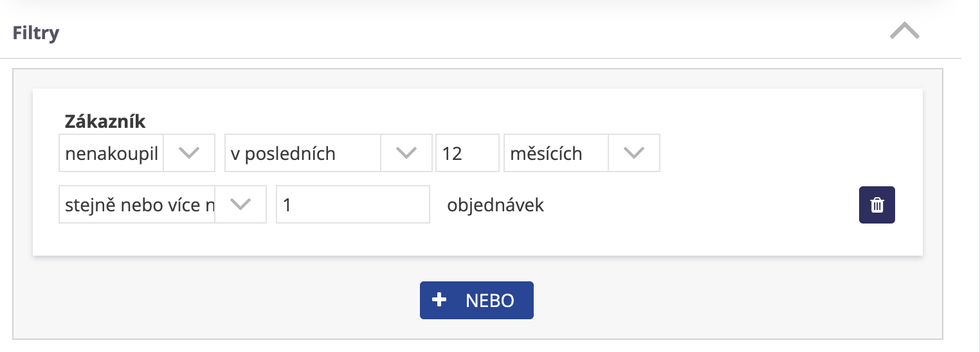
Task: Click the 'Filtry' section heading
Action: pos(36,33)
